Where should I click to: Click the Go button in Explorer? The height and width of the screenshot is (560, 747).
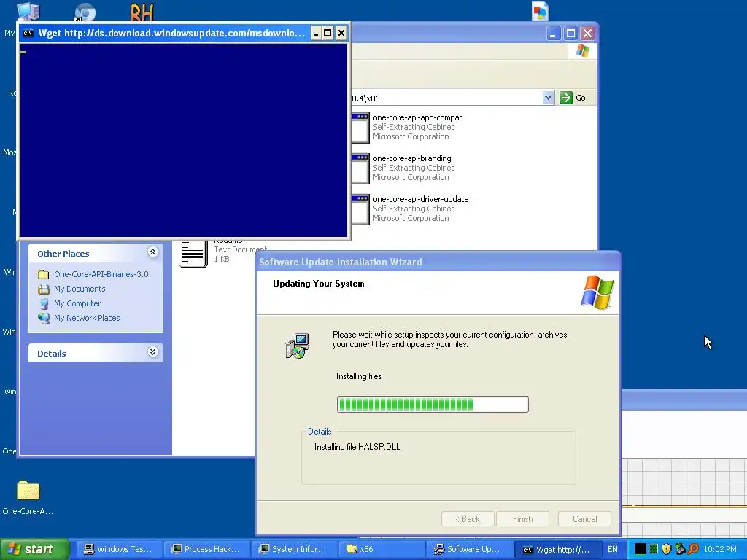coord(572,98)
